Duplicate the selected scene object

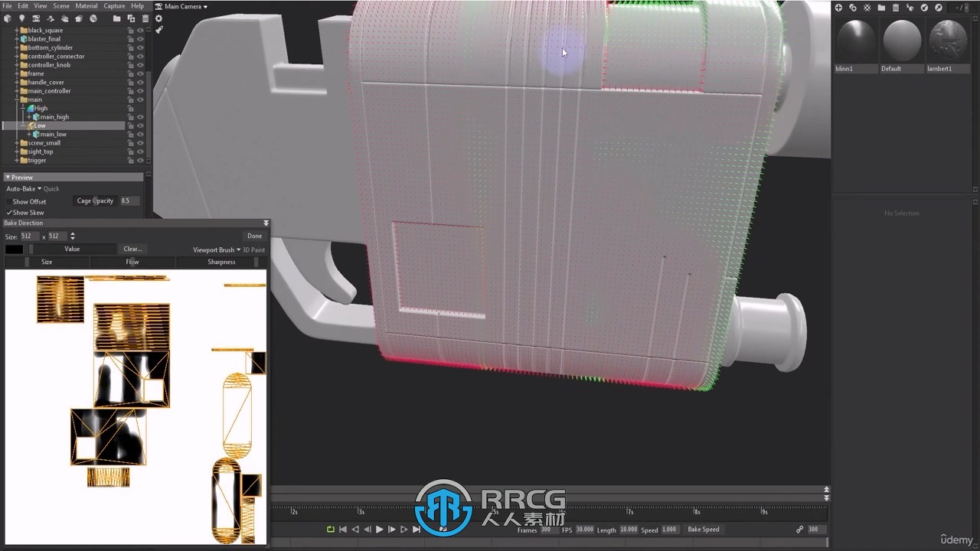131,18
